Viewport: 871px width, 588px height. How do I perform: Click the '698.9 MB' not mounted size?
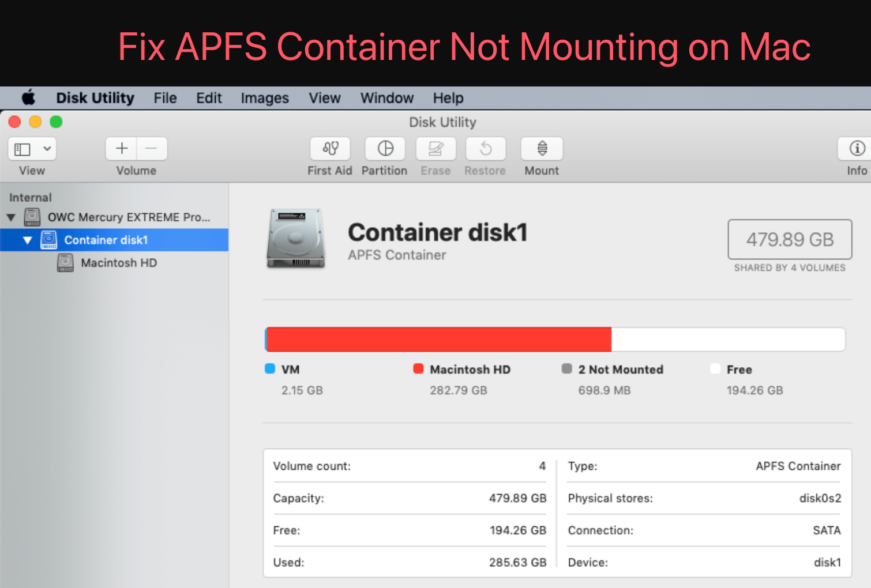[605, 390]
